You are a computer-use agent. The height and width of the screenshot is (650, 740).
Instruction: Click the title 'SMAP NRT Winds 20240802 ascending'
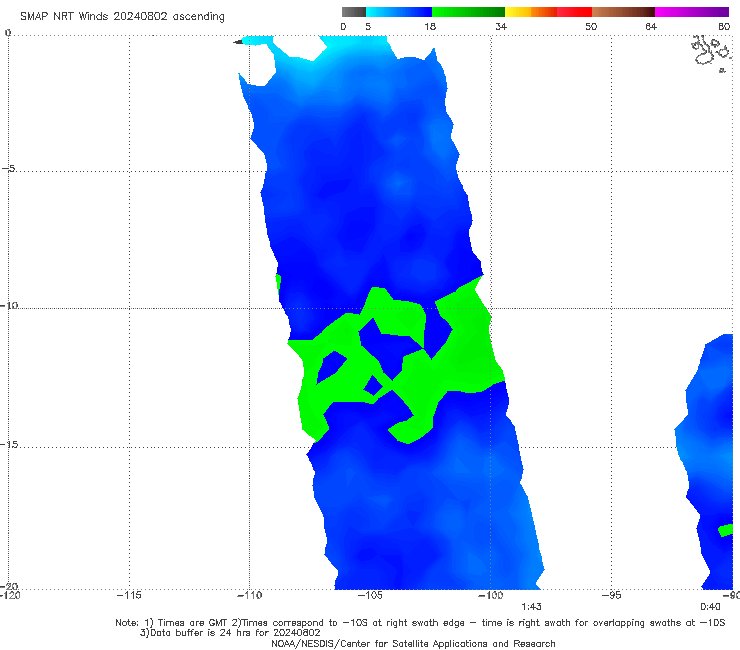click(x=122, y=16)
